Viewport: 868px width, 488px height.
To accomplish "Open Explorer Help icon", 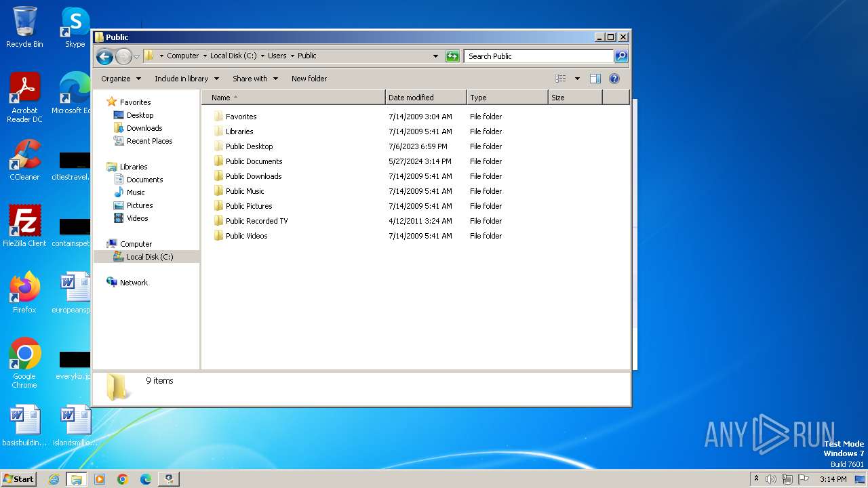I will [614, 79].
